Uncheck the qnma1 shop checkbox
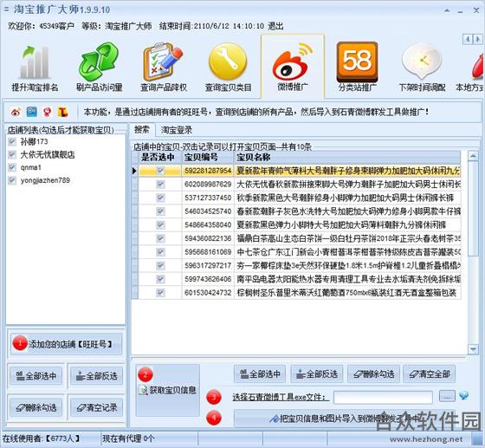Viewport: 485px width, 448px height. 12,167
